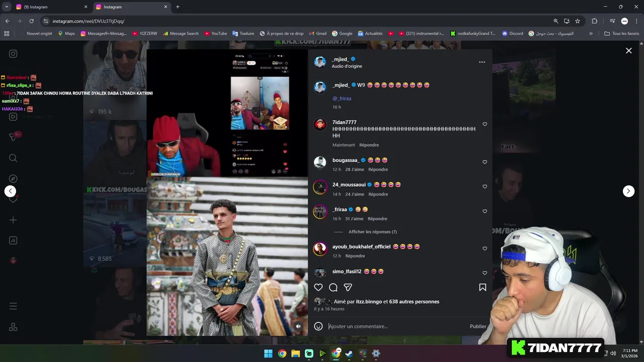Open the 'Tous les favoris' folder
Viewport: 644px width, 362px height.
click(x=622, y=34)
